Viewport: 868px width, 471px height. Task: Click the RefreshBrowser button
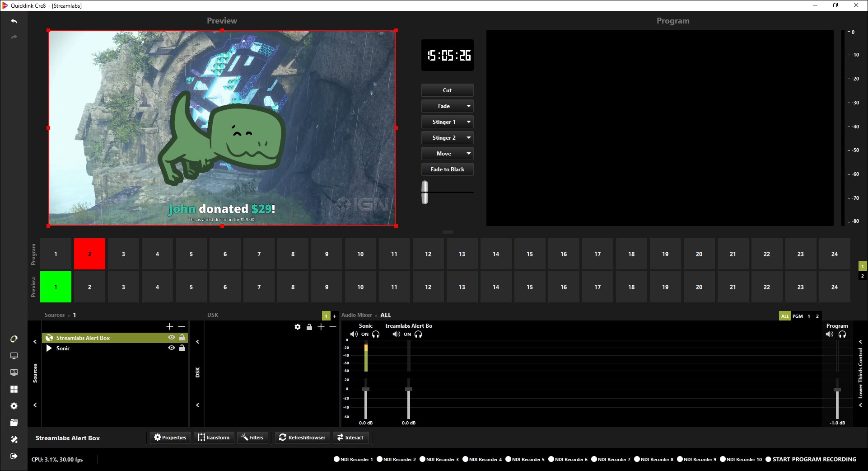(302, 438)
